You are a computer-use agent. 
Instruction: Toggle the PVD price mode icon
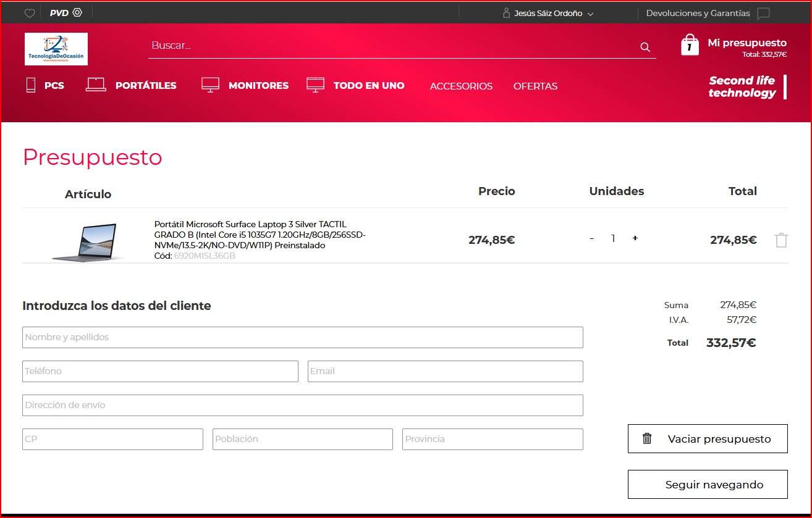pos(77,12)
